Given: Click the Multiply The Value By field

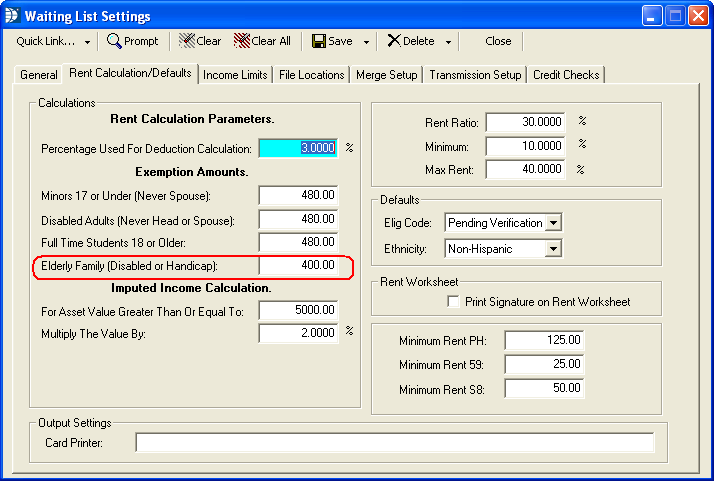Looking at the screenshot, I should 298,333.
